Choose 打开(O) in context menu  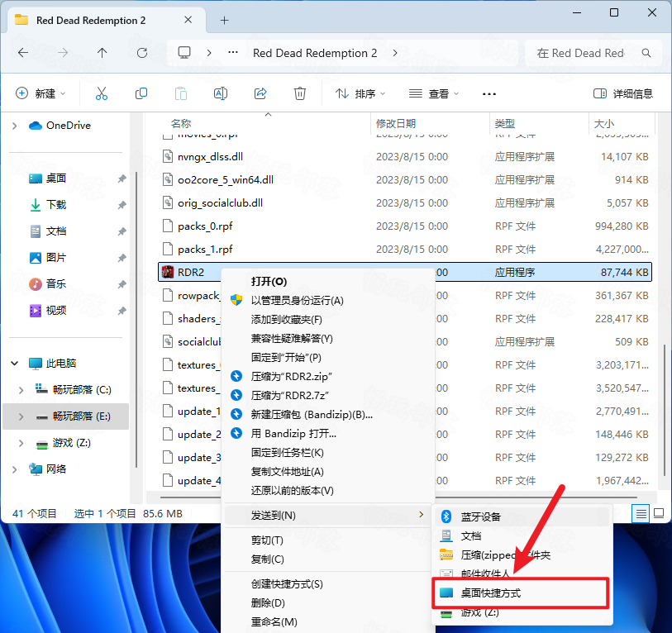pyautogui.click(x=328, y=282)
